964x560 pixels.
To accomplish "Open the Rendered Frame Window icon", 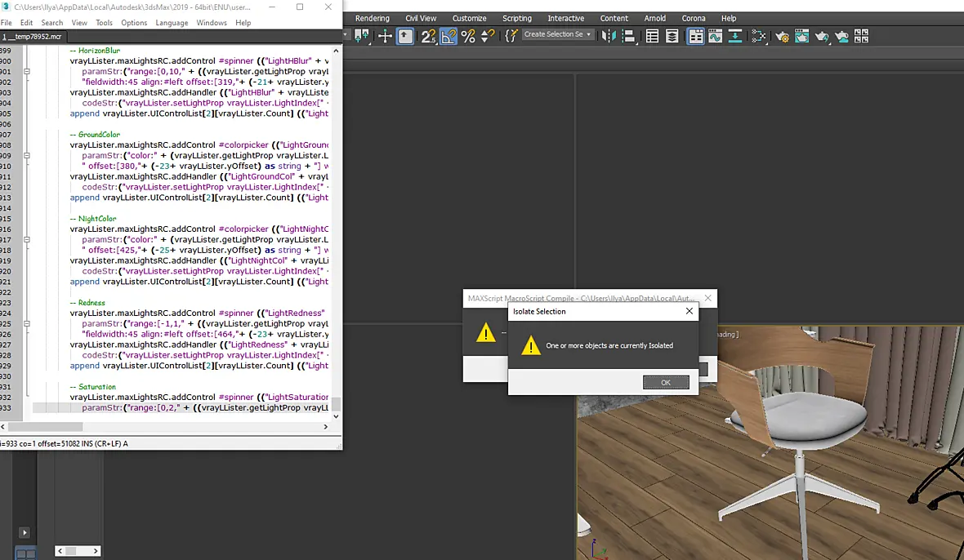I will 801,36.
